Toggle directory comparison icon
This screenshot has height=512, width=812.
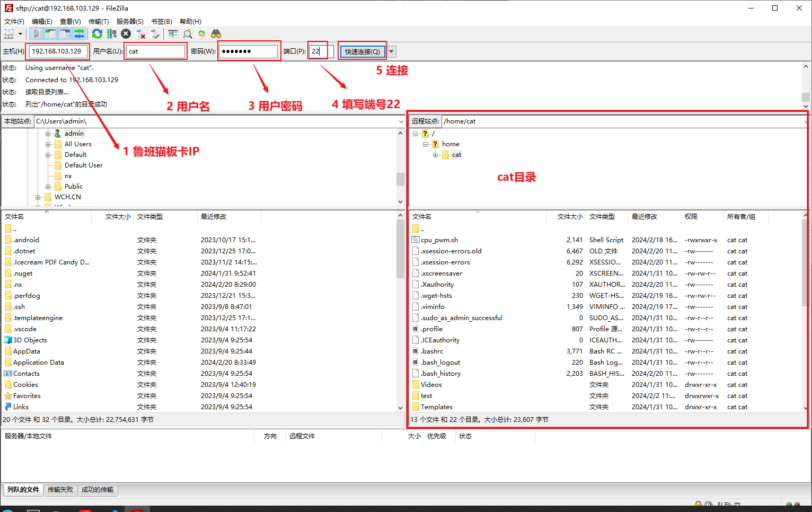pyautogui.click(x=187, y=34)
